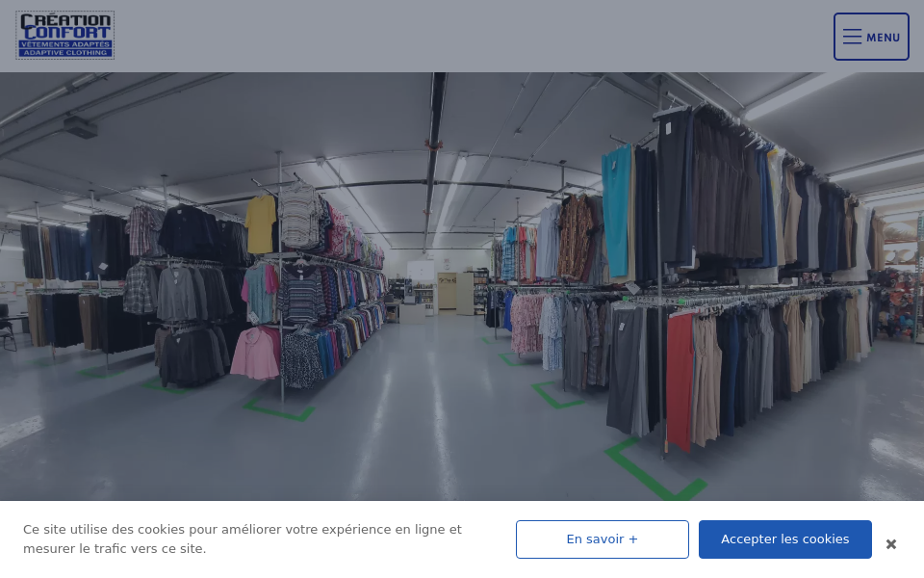Click the "Vêtements adaptés" tagline in logo

[x=64, y=43]
